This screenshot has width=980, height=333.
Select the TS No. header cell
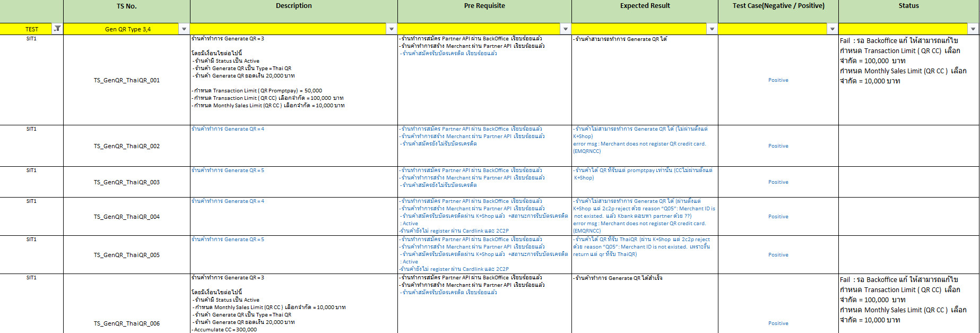pyautogui.click(x=126, y=6)
